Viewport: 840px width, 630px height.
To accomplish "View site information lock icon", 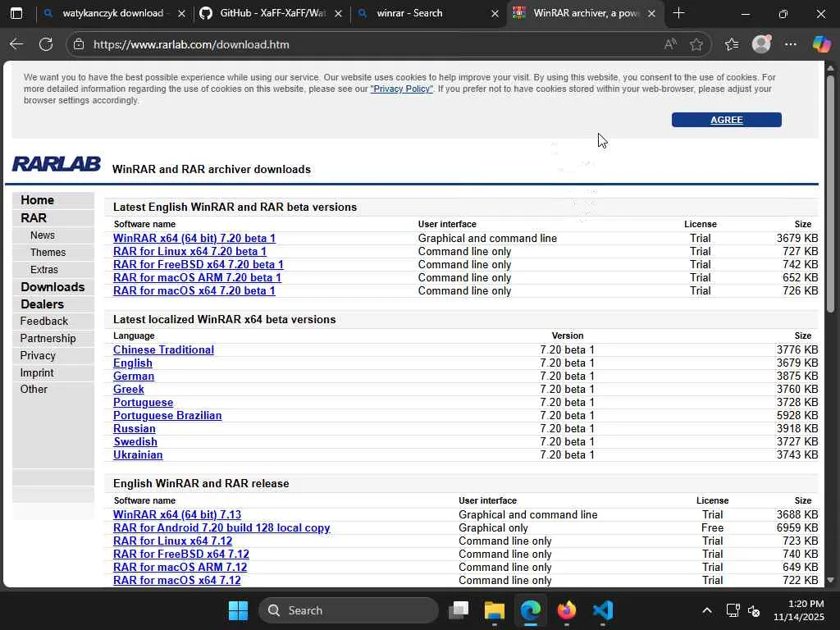I will click(x=79, y=44).
